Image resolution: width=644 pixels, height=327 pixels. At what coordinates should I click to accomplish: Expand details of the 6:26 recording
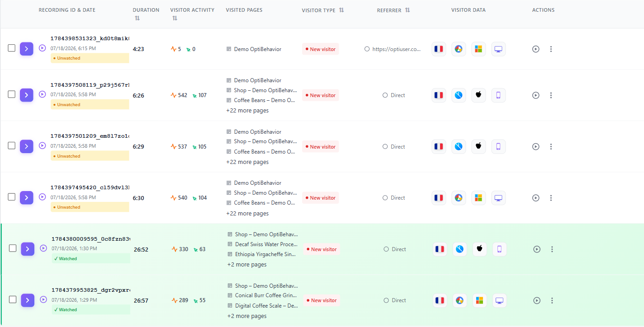pos(27,95)
